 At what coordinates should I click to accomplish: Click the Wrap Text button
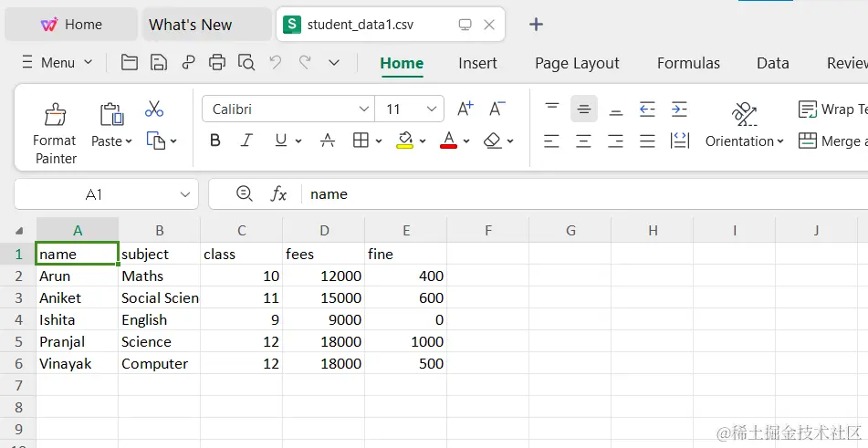coord(832,109)
